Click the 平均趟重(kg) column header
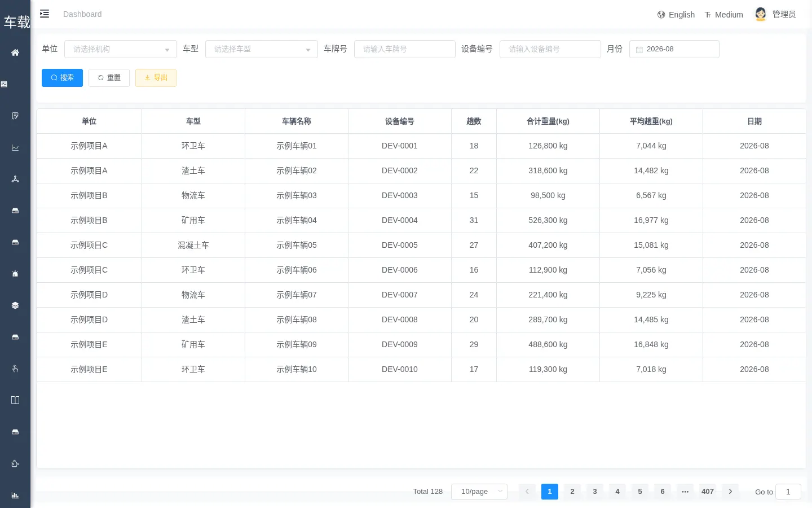Image resolution: width=812 pixels, height=508 pixels. [x=651, y=121]
